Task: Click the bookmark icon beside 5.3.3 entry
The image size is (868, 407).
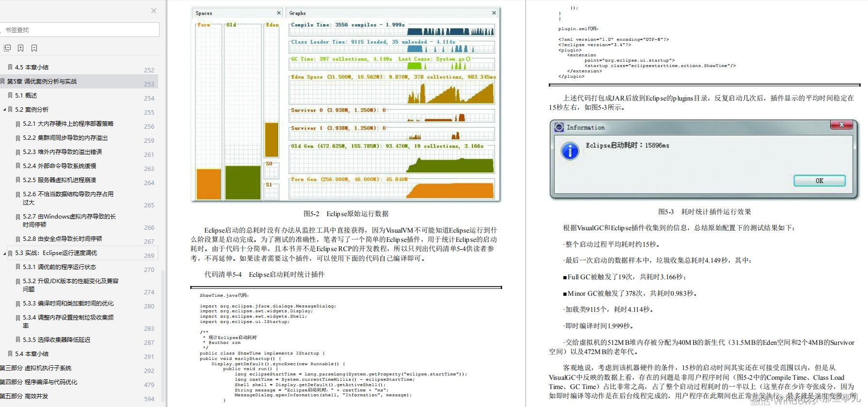Action: pyautogui.click(x=18, y=304)
